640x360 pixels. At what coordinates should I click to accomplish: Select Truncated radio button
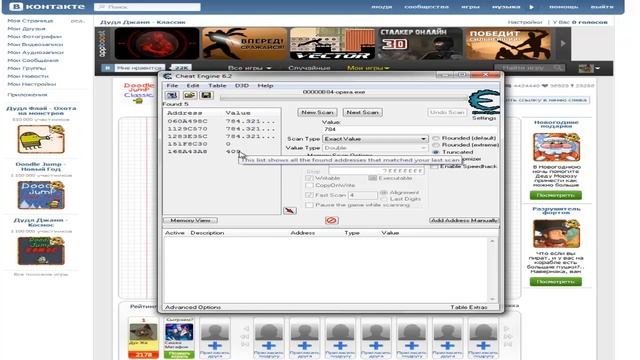point(436,152)
